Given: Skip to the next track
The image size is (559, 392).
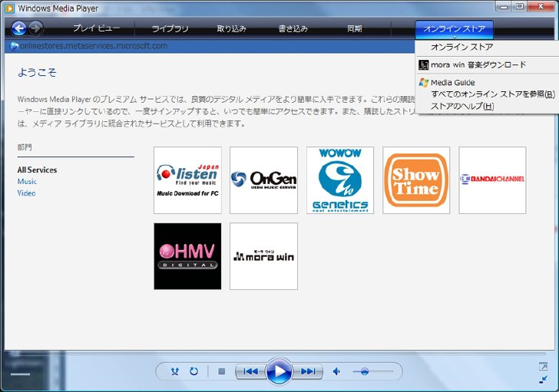Looking at the screenshot, I should point(307,372).
